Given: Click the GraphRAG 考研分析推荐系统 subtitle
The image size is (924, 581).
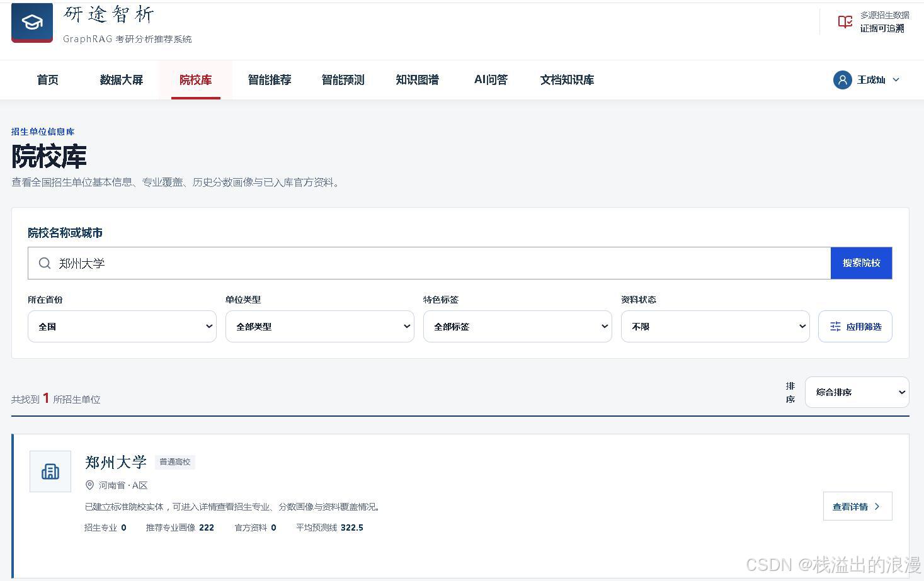Looking at the screenshot, I should (x=127, y=39).
